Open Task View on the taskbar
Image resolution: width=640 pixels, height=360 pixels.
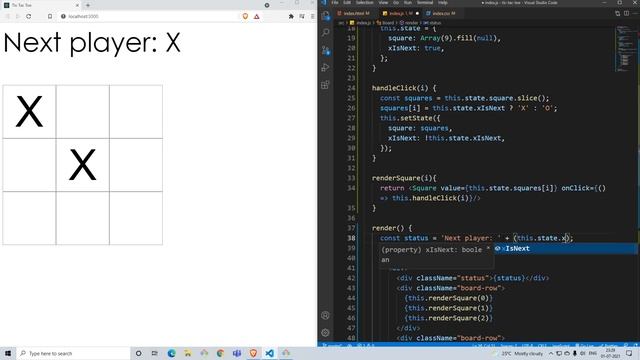[x=155, y=353]
